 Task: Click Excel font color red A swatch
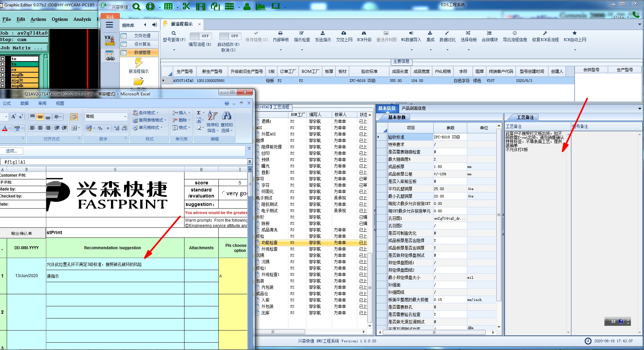coord(5,128)
